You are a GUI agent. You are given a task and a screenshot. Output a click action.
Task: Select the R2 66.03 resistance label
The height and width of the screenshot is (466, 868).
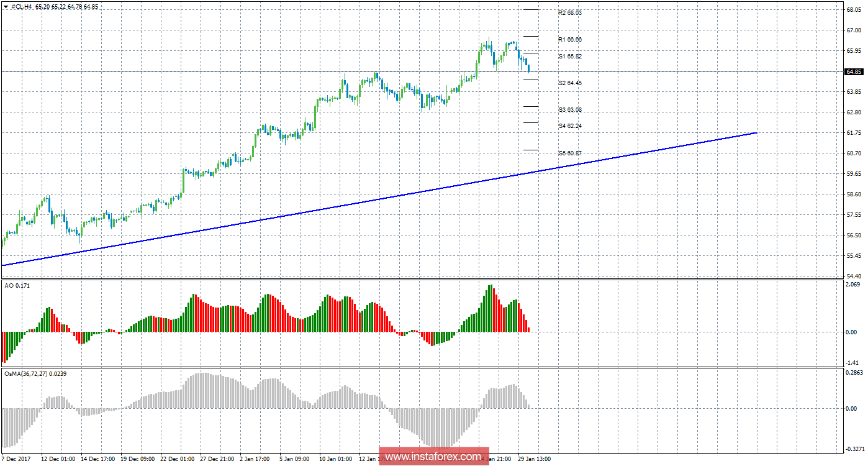click(570, 12)
